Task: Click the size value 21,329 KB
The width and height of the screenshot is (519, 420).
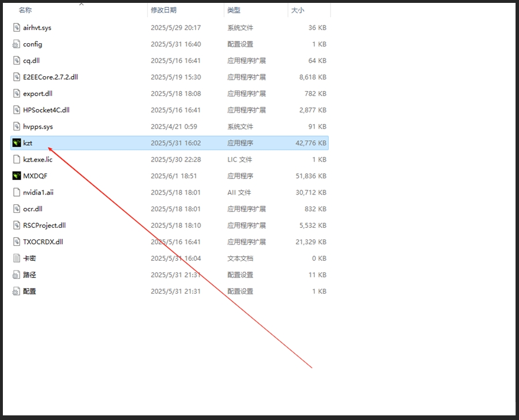Action: coord(311,242)
